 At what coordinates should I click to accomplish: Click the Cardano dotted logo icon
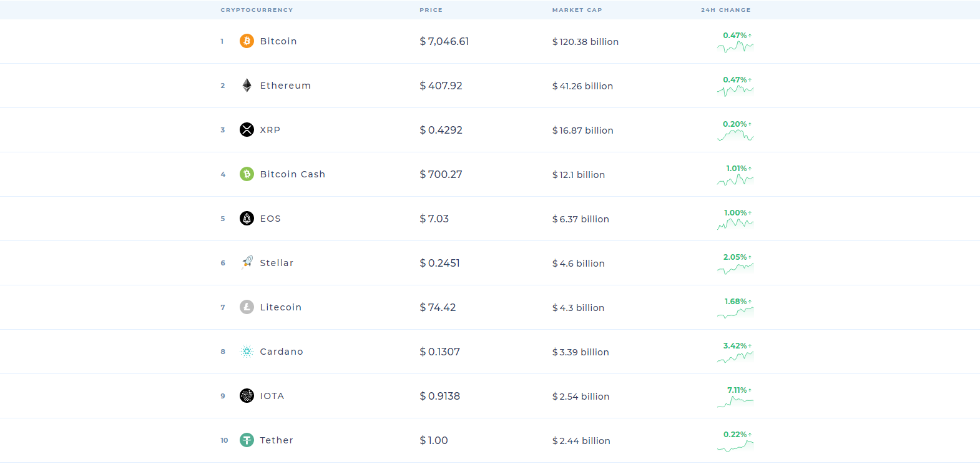[x=247, y=352]
